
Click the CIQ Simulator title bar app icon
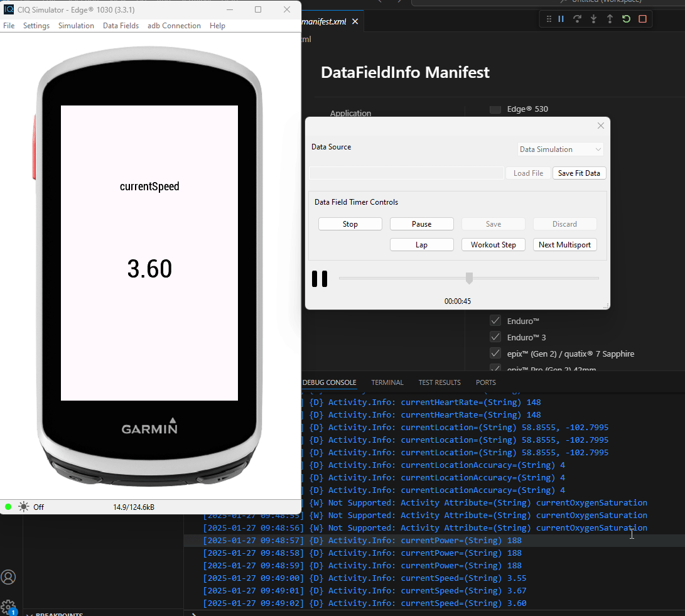click(x=9, y=9)
